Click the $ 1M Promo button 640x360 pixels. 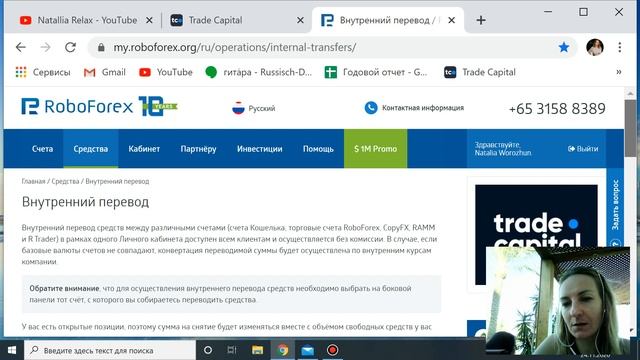pyautogui.click(x=376, y=149)
